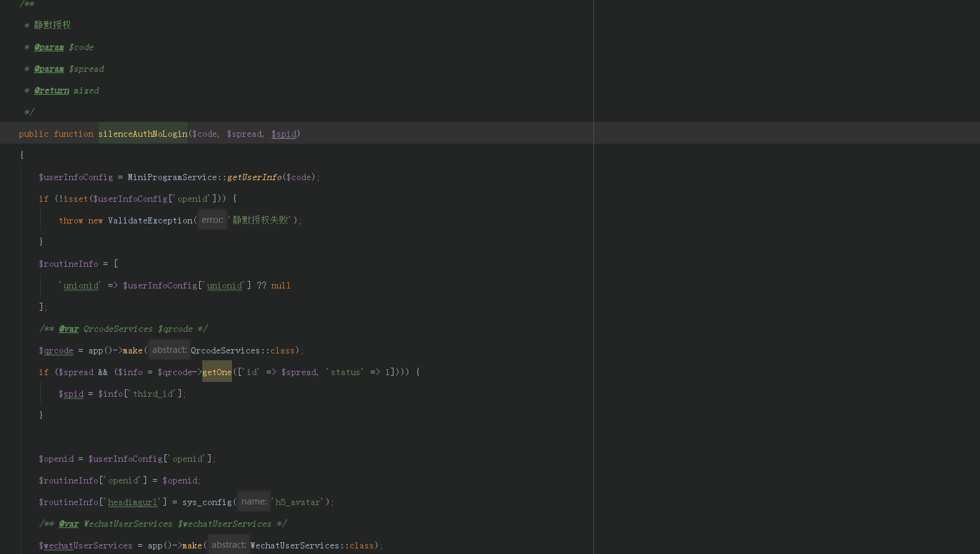
Task: Click the isset function call
Action: (76, 199)
